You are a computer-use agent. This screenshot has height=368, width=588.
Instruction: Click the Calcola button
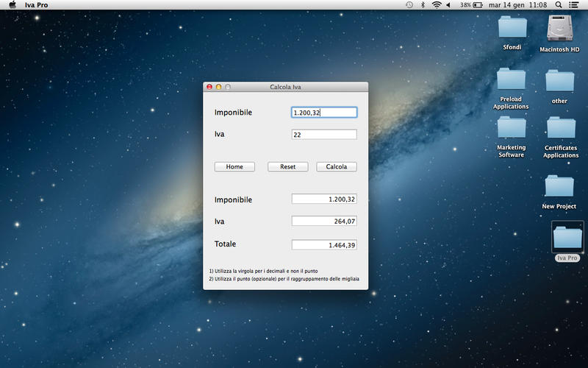coord(336,167)
